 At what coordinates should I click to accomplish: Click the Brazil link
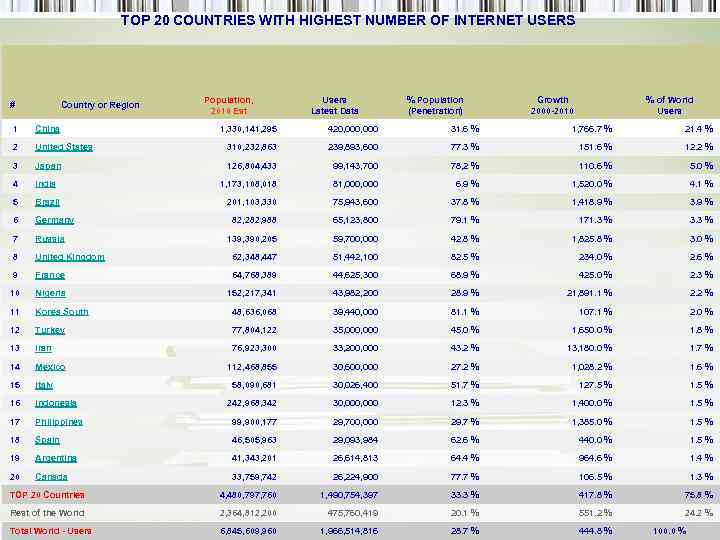point(47,202)
